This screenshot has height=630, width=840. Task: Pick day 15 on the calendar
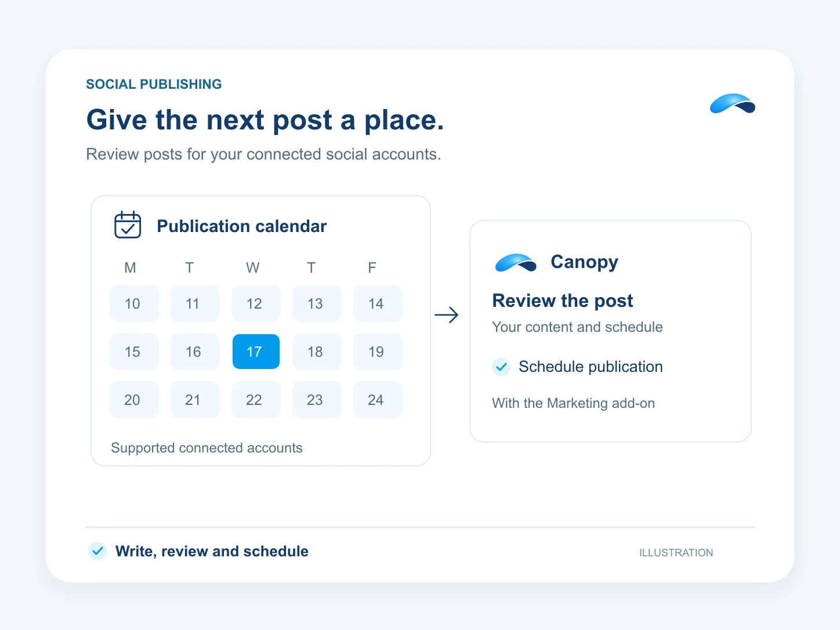click(134, 352)
